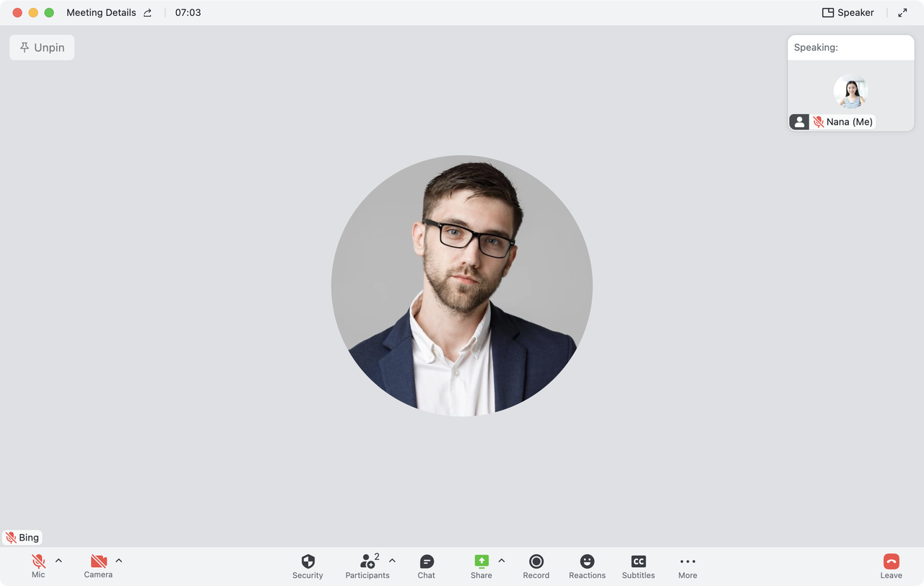Open the Participants options chevron

tap(393, 560)
